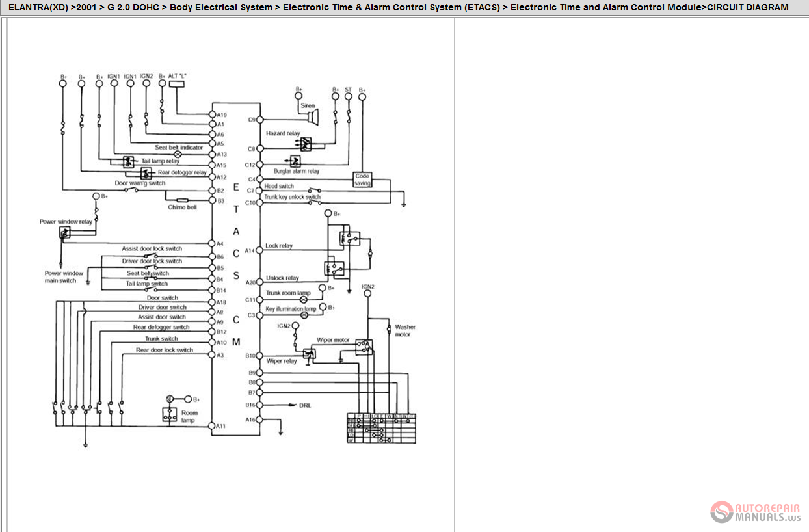The width and height of the screenshot is (809, 532).
Task: Click the Rear defogger switch label
Action: point(161,327)
